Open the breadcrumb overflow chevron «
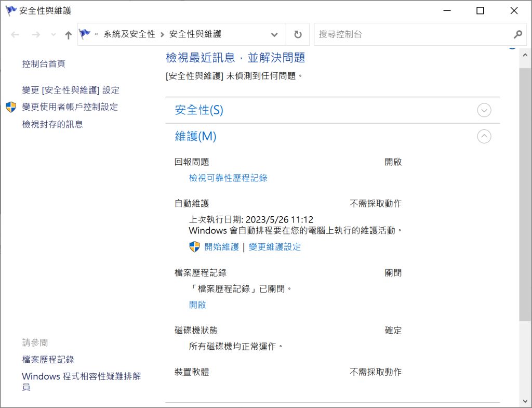Image resolution: width=532 pixels, height=408 pixels. (x=96, y=34)
